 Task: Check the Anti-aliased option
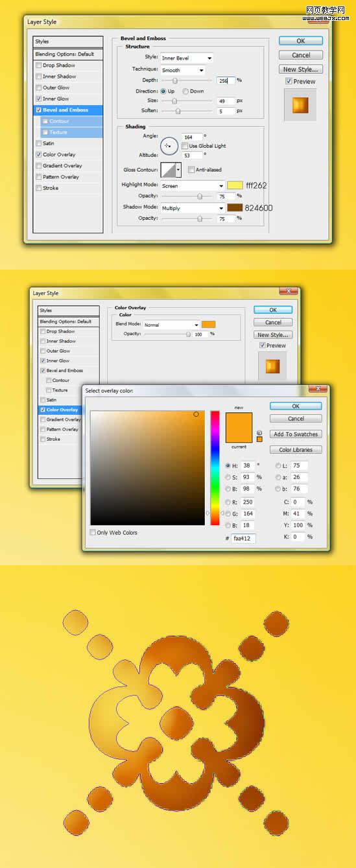point(191,170)
